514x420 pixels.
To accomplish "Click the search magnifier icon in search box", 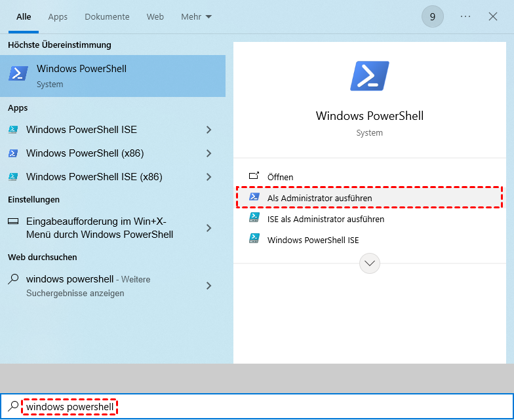I will click(x=13, y=407).
